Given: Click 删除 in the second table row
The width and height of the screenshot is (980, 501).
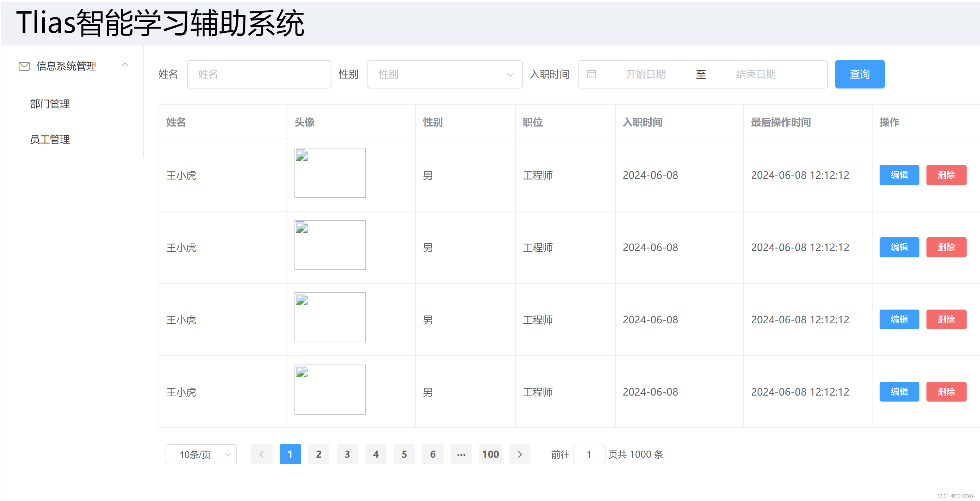Looking at the screenshot, I should 946,248.
